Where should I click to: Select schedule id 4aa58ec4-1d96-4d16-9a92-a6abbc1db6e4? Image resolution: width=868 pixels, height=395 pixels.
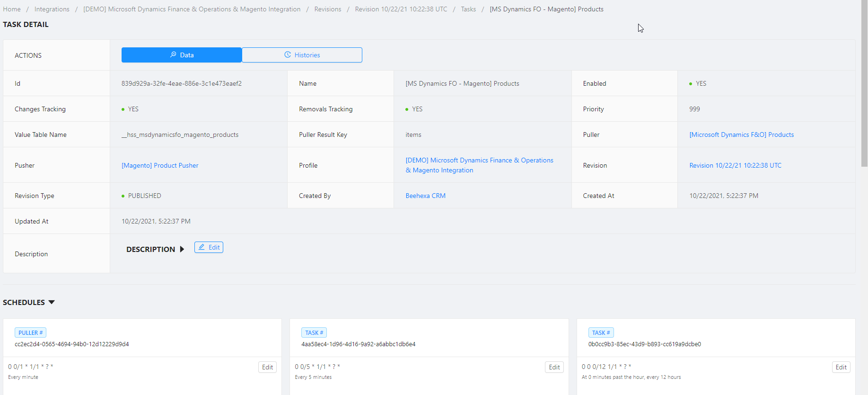pyautogui.click(x=359, y=344)
